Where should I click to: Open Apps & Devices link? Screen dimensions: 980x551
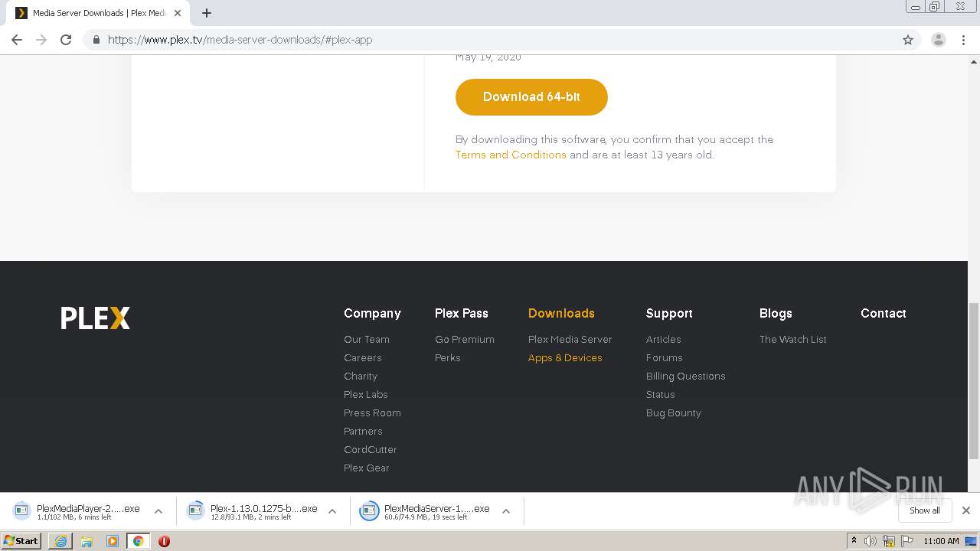(565, 357)
